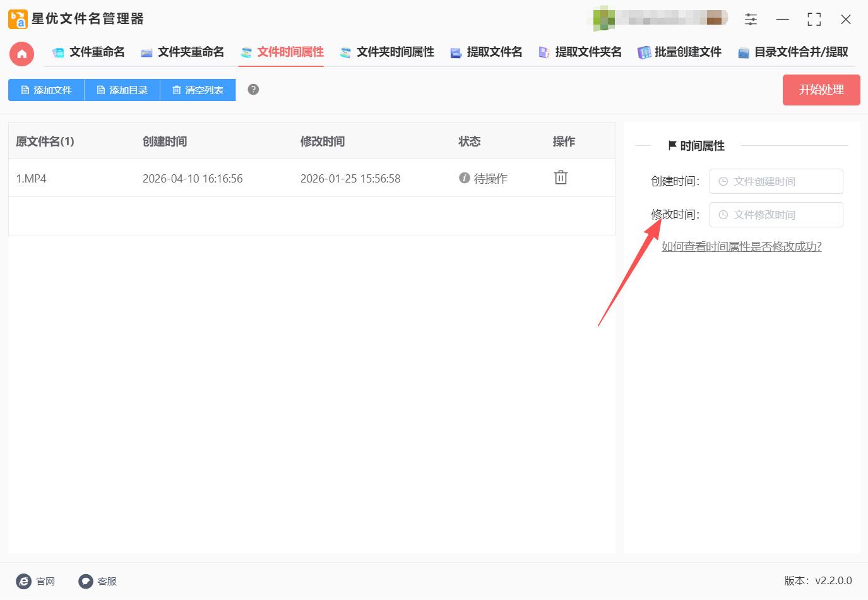Open the 如何查看时间属性是否修改成功 link
Viewport: 868px width, 600px height.
tap(741, 246)
